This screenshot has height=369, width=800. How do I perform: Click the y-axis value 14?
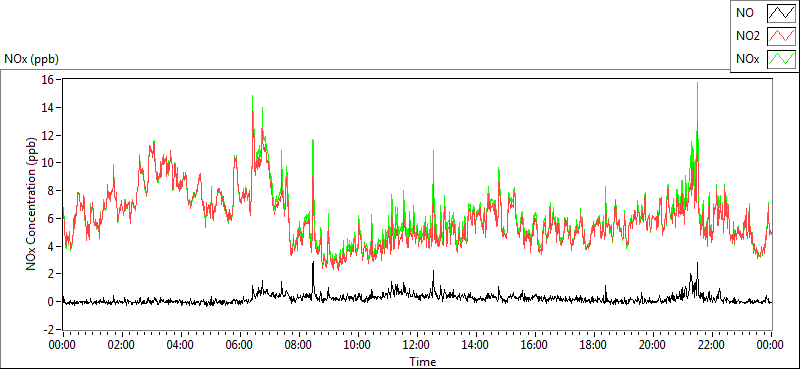point(49,108)
